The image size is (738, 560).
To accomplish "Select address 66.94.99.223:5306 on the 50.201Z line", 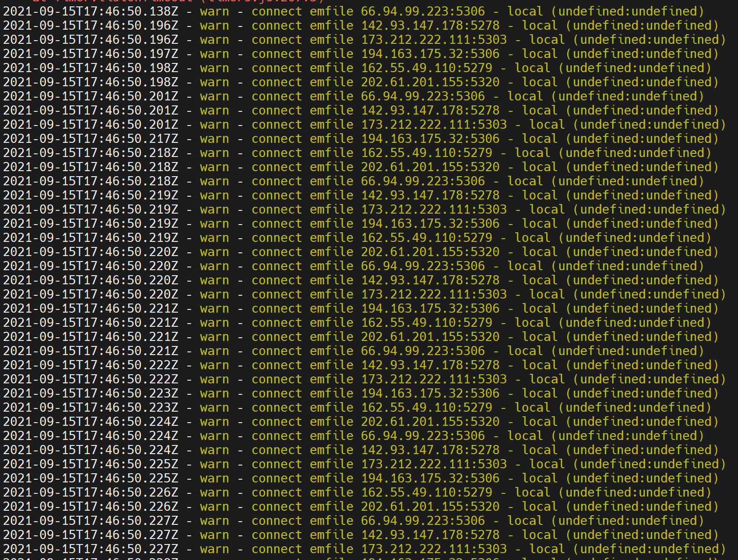I will click(x=423, y=96).
